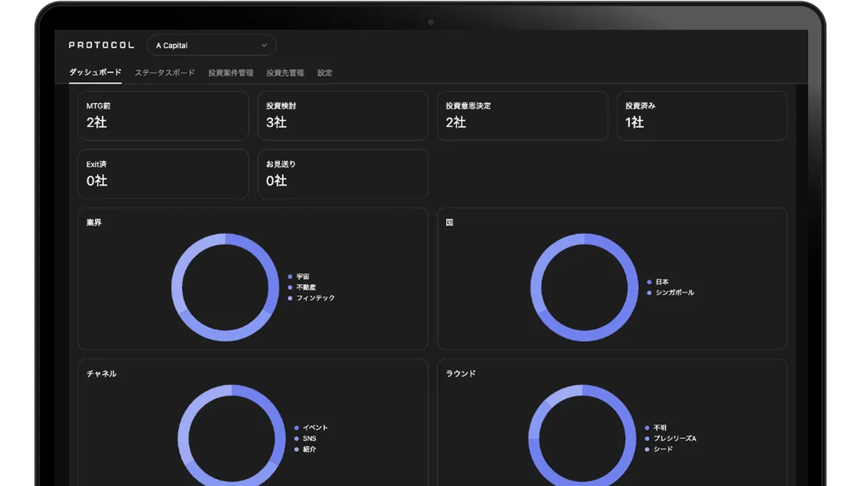Click the 紹介 legend dot
The image size is (868, 486).
297,450
